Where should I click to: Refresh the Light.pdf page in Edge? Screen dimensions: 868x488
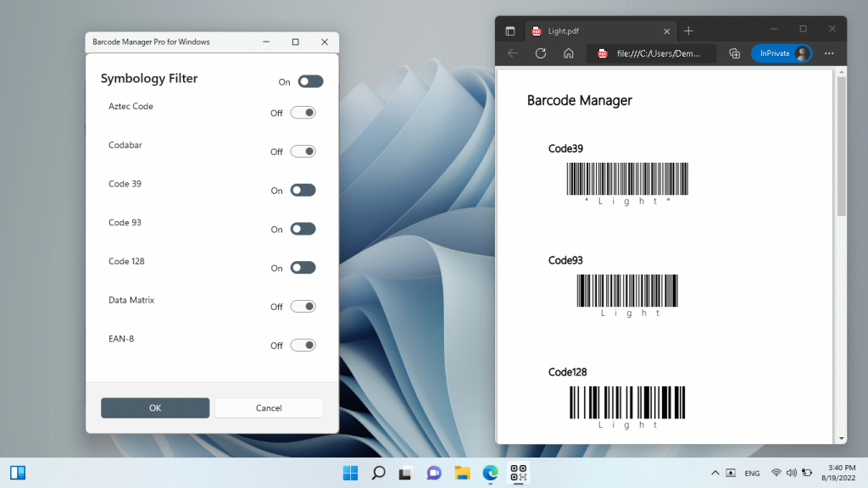[x=541, y=53]
